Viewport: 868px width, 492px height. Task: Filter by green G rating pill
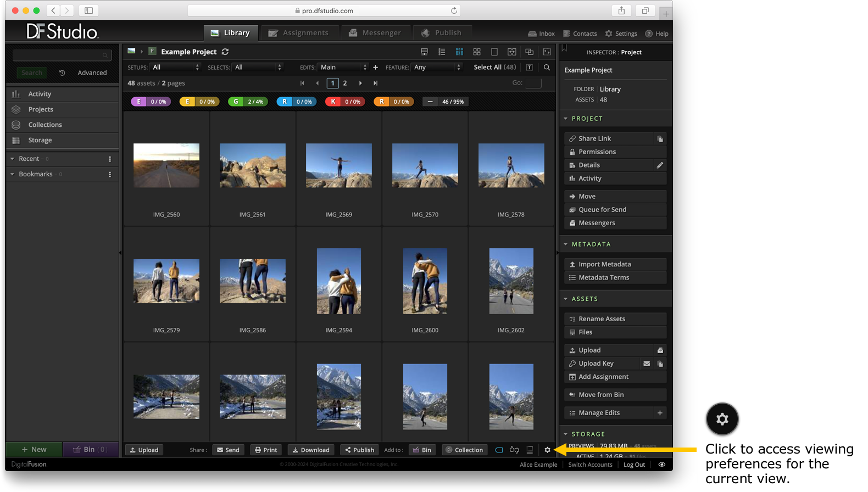pos(248,102)
